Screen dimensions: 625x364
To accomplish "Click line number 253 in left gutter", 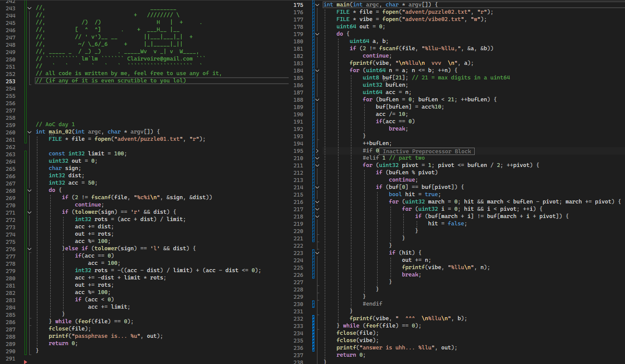I will [x=10, y=81].
